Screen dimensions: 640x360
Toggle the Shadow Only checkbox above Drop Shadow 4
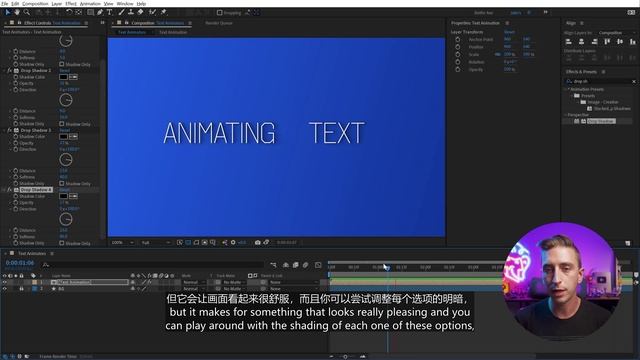pyautogui.click(x=62, y=184)
